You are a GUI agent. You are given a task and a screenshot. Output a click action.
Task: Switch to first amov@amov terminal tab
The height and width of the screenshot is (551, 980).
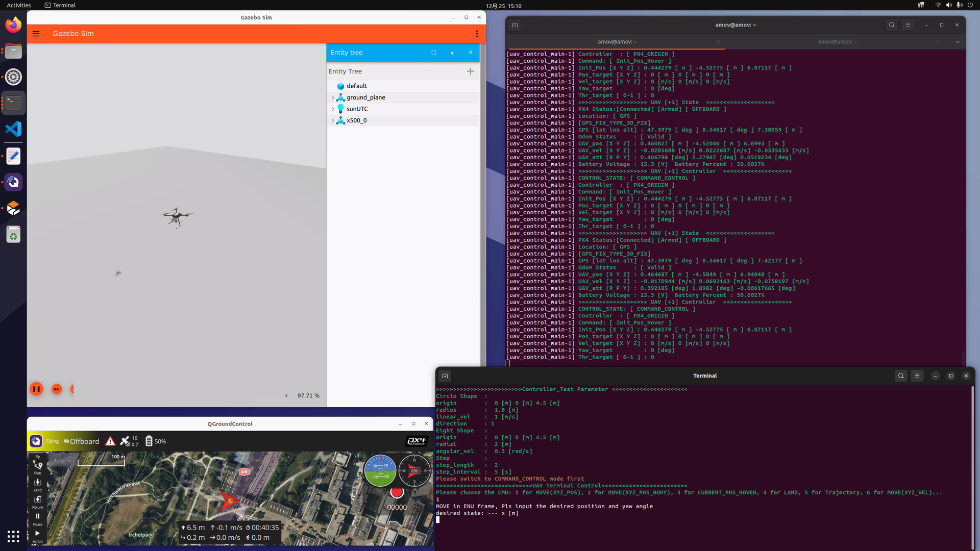point(617,42)
